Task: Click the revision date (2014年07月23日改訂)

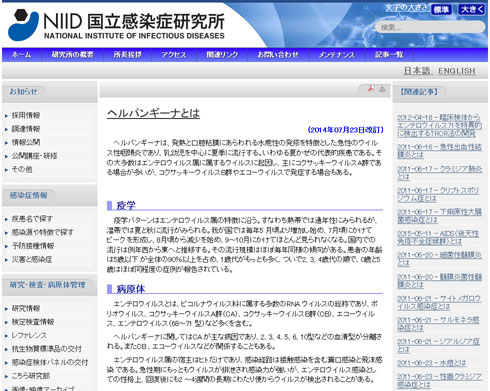Action: (x=345, y=130)
